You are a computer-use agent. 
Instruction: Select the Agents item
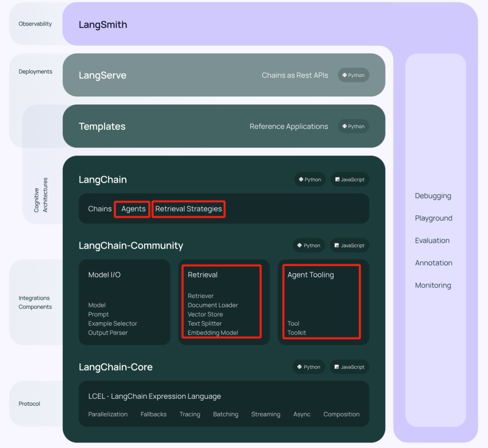pyautogui.click(x=133, y=209)
